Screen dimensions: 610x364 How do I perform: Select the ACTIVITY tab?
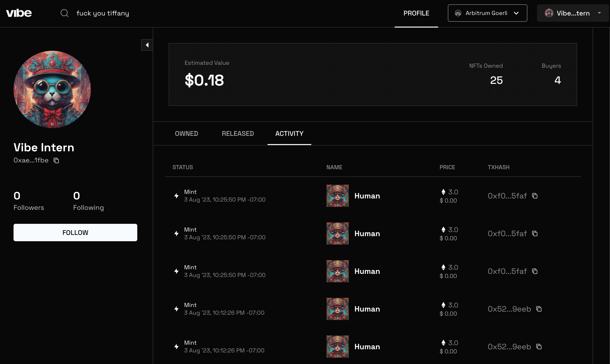pos(289,134)
